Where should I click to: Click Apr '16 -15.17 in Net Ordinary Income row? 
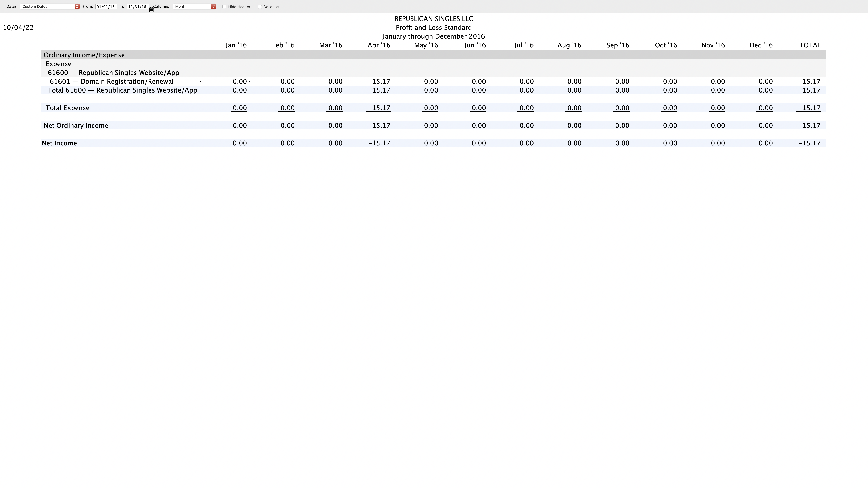pyautogui.click(x=379, y=126)
